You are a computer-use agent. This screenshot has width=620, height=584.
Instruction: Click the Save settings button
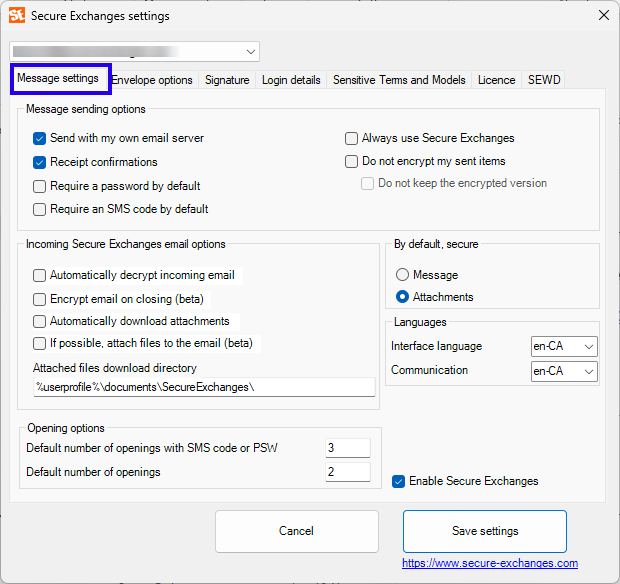coord(485,531)
